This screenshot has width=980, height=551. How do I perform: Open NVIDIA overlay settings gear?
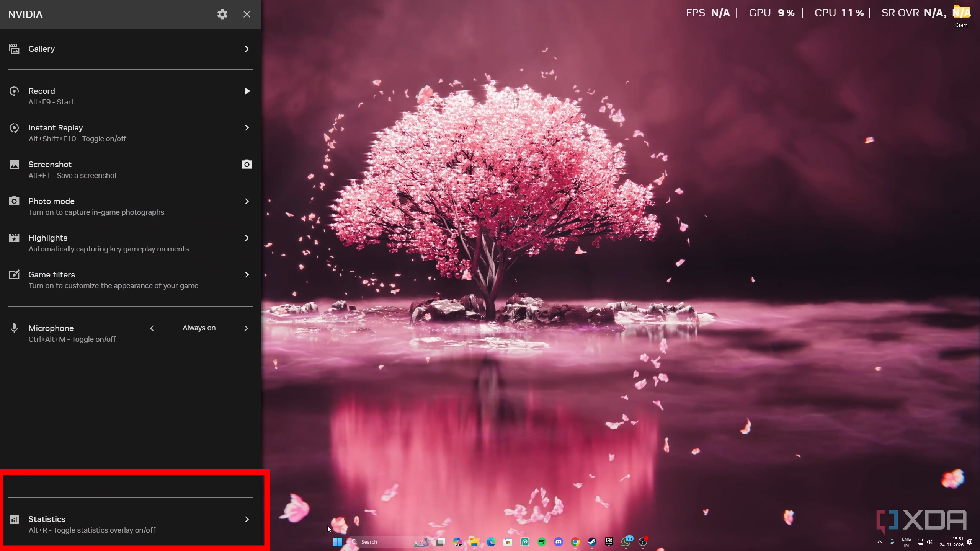coord(222,14)
